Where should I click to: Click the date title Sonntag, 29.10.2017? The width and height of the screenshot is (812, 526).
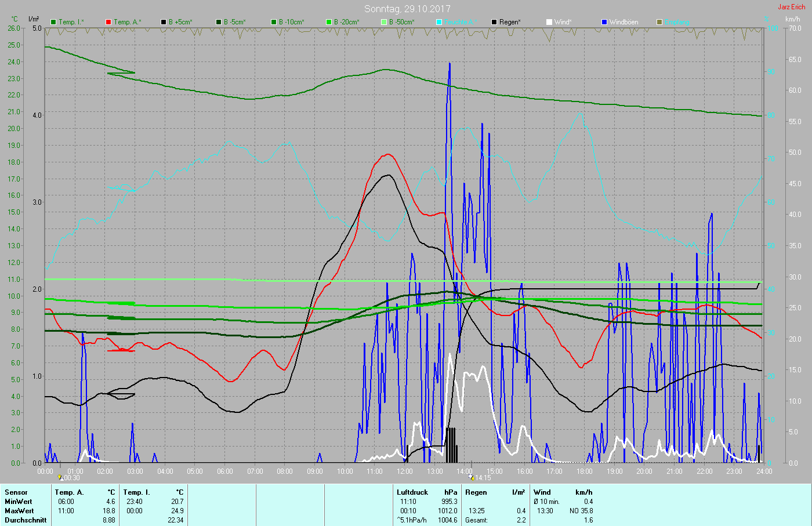(x=407, y=9)
